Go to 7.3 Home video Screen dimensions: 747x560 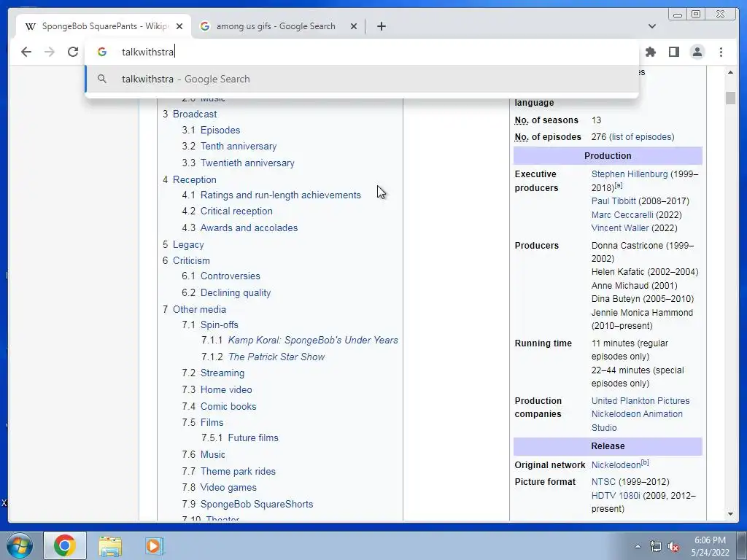(x=226, y=389)
